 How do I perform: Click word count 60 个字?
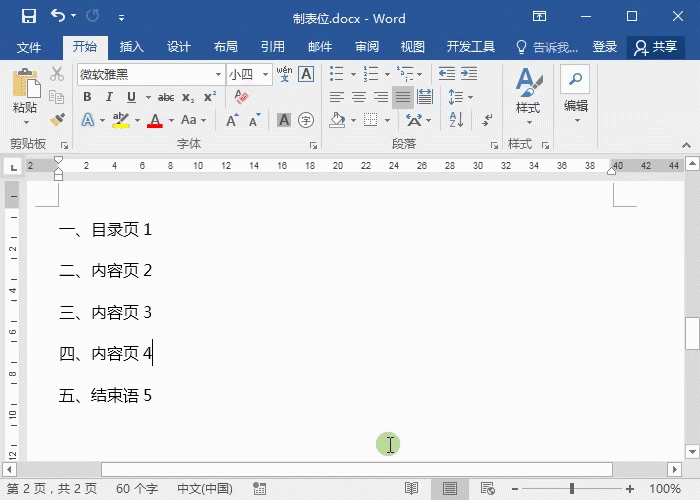pyautogui.click(x=137, y=488)
